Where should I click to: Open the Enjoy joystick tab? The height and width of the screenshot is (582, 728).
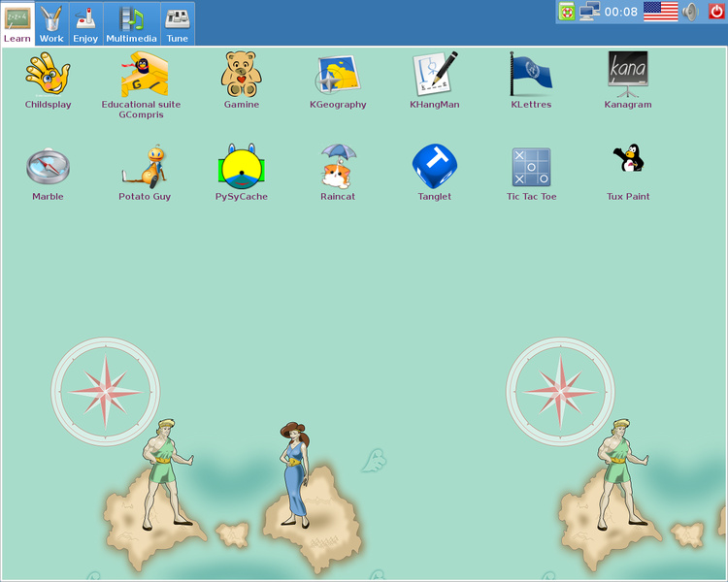click(85, 23)
